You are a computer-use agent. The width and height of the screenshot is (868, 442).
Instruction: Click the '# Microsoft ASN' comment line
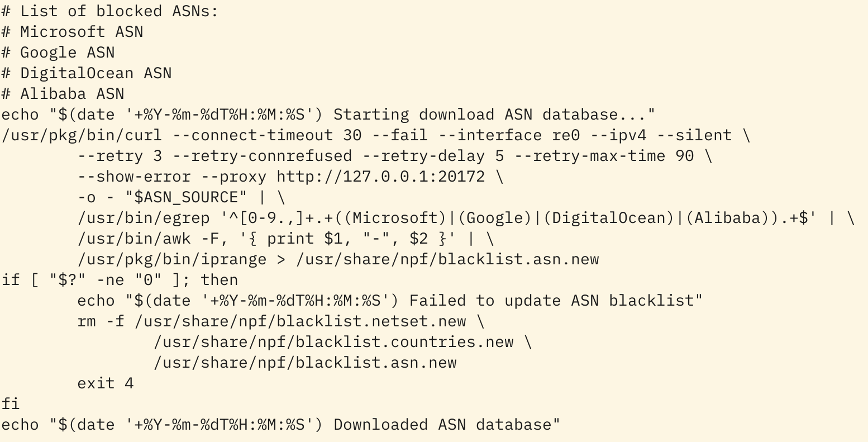pyautogui.click(x=72, y=32)
